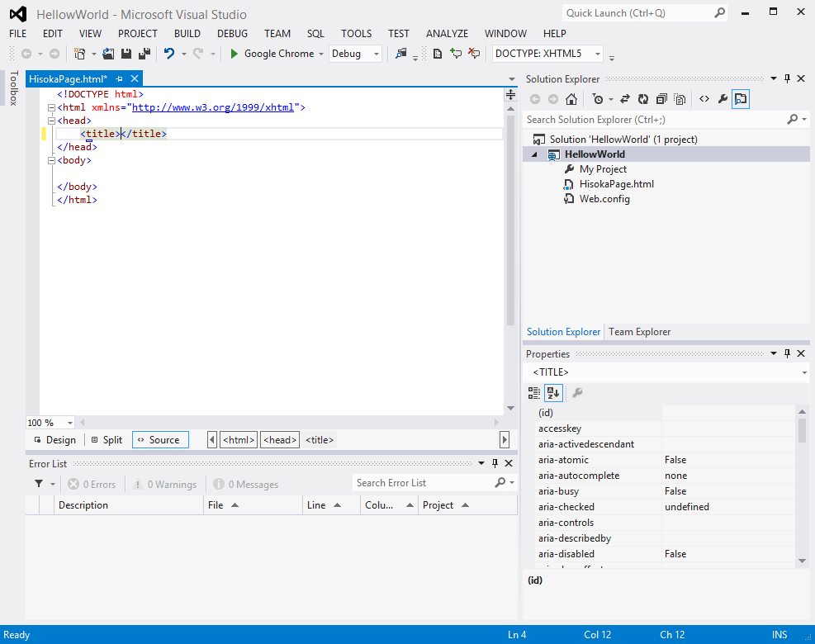Viewport: 815px width, 644px height.
Task: Open the undo history dropdown arrow
Action: coord(184,54)
